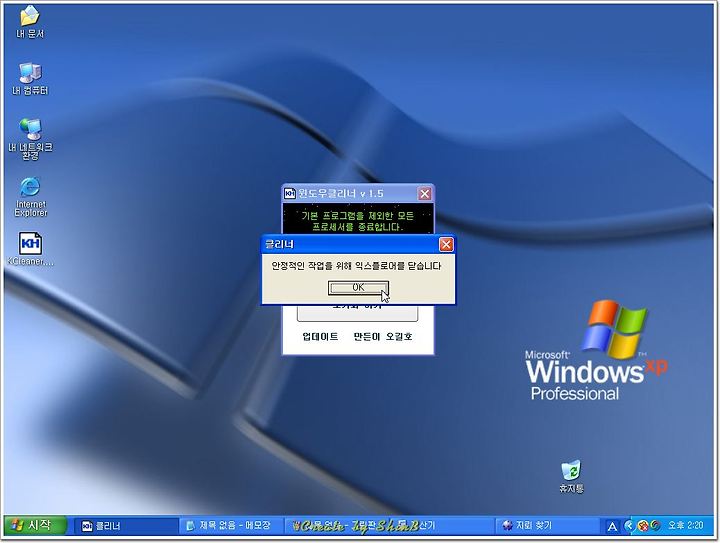720x543 pixels.
Task: Select the KCleaner desktop icon
Action: tap(30, 249)
